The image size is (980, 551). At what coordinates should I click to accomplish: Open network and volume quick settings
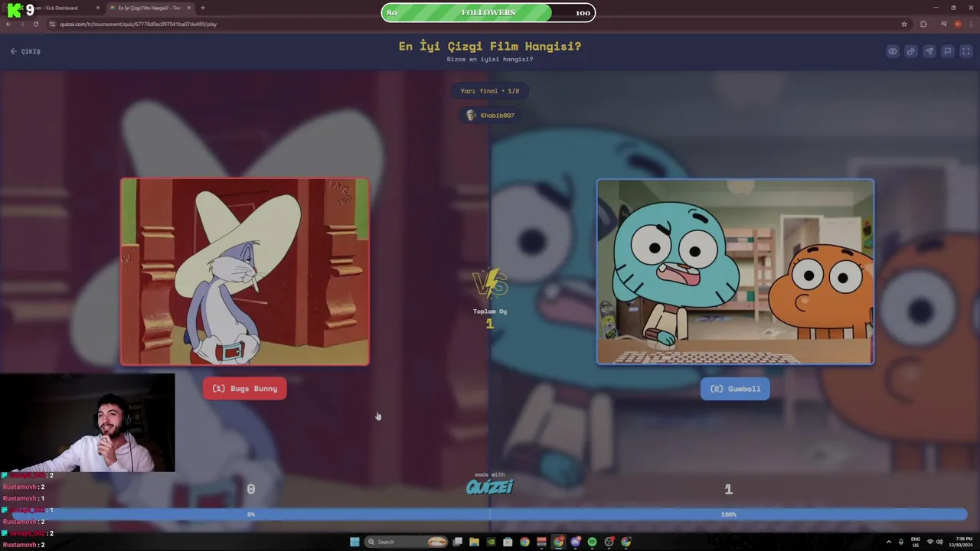click(935, 542)
